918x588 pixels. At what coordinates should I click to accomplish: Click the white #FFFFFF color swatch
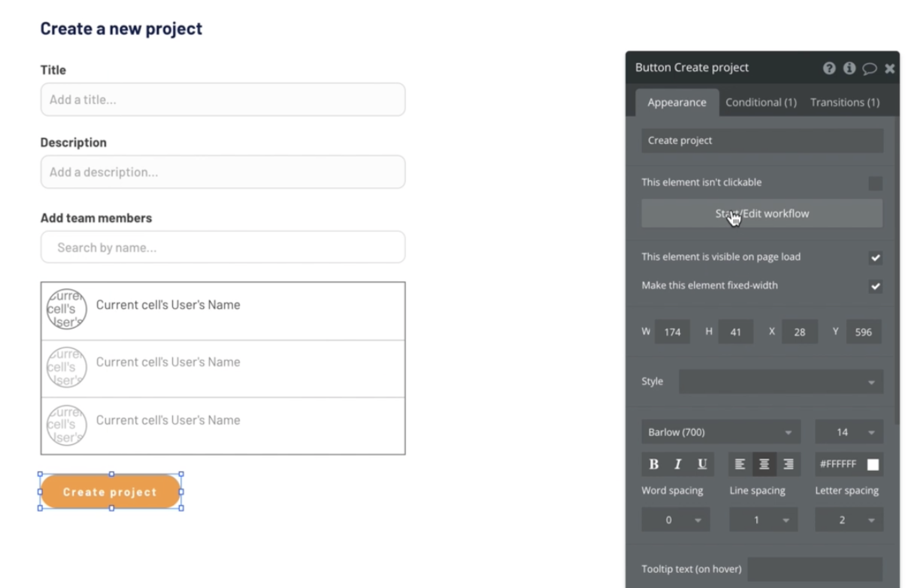tap(872, 464)
